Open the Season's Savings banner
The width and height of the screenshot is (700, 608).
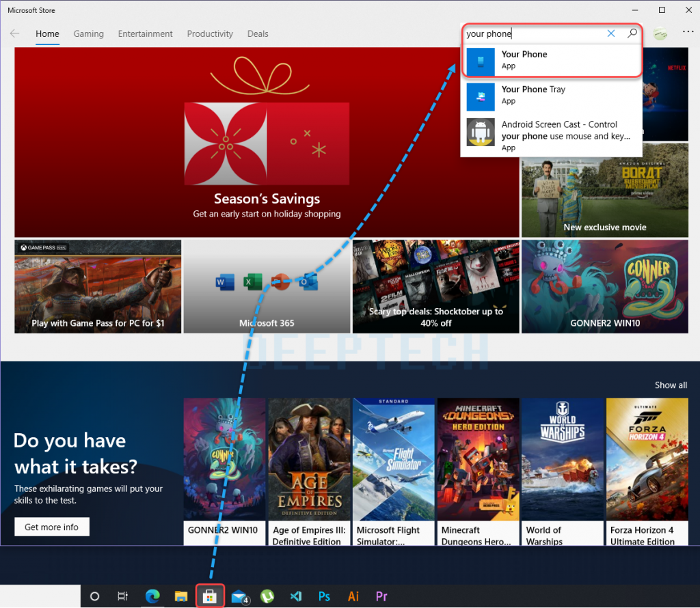pos(267,142)
